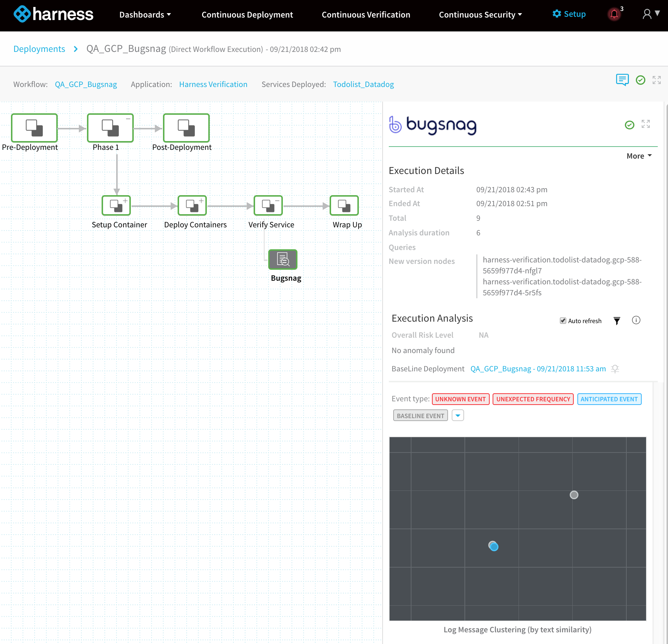The width and height of the screenshot is (668, 644).
Task: Select the Verify Service step node
Action: (268, 205)
